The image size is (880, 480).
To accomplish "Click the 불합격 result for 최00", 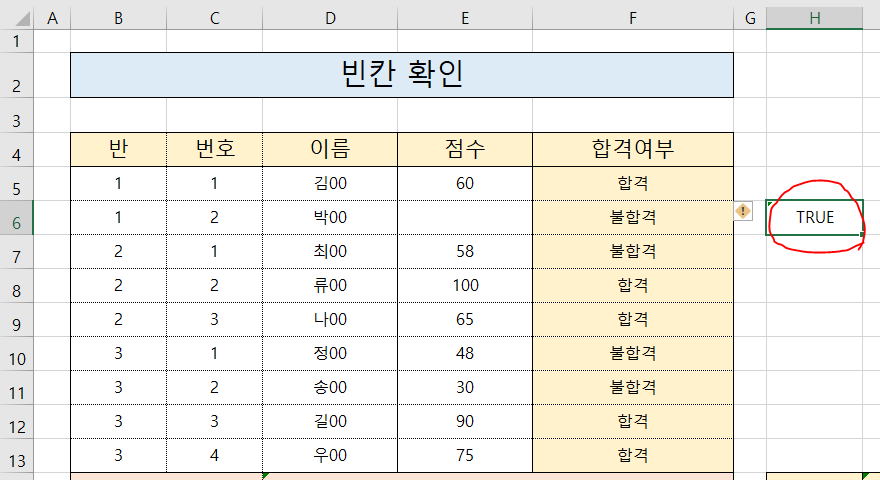I will 632,252.
